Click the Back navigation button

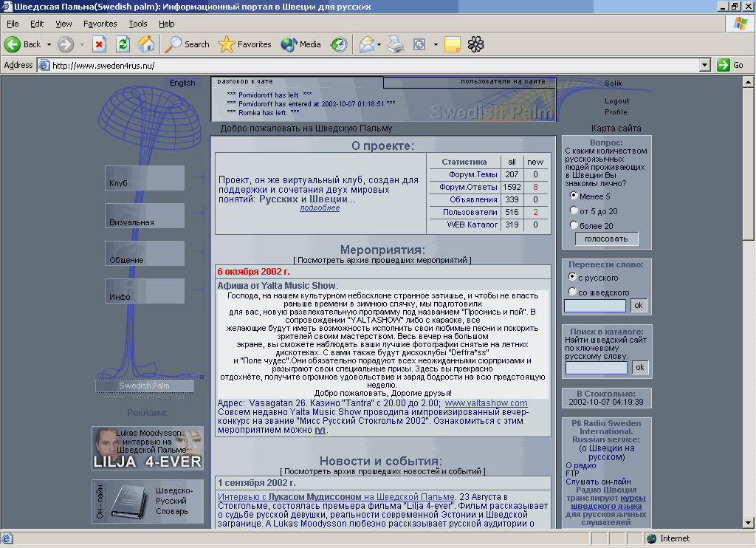pyautogui.click(x=23, y=44)
